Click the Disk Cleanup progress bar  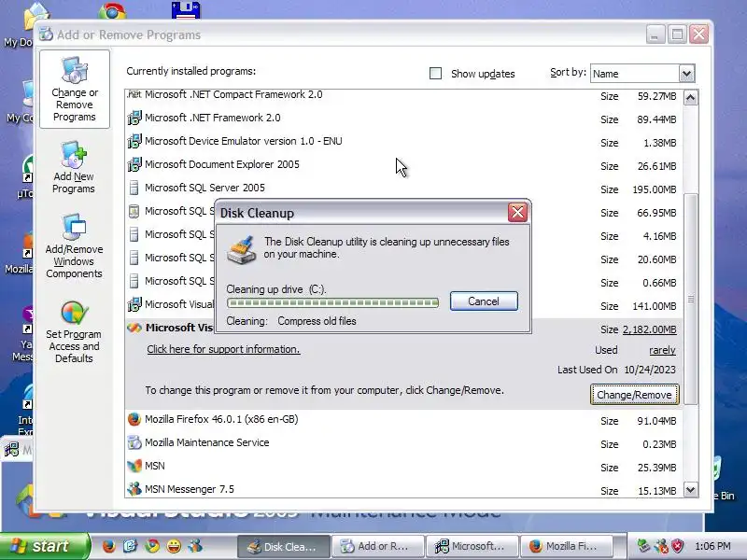point(333,302)
